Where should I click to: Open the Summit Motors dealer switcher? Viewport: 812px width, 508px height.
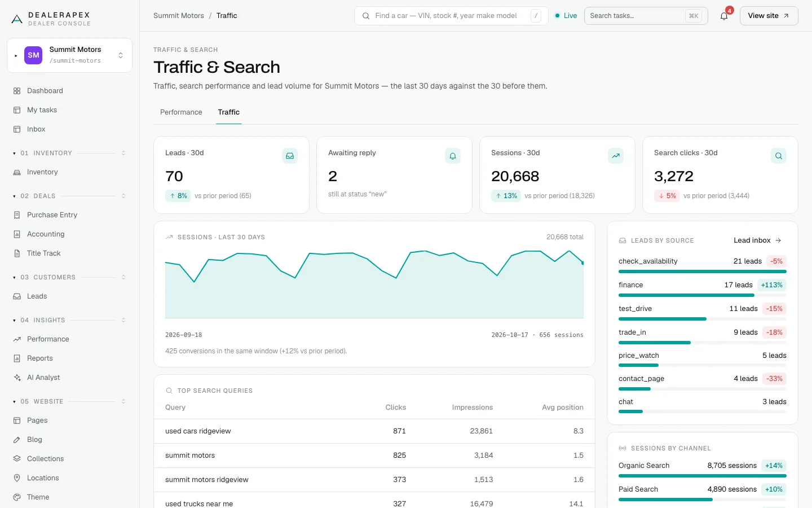coord(70,55)
